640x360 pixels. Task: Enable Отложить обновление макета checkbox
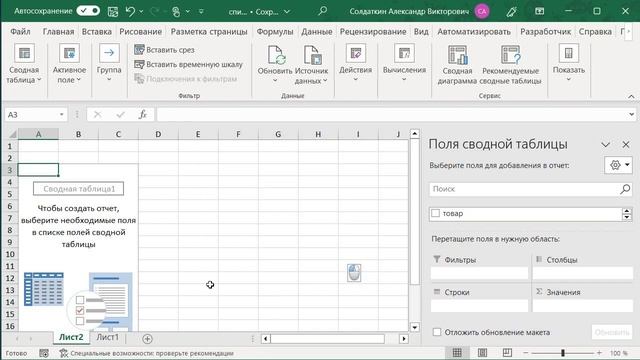tap(437, 332)
